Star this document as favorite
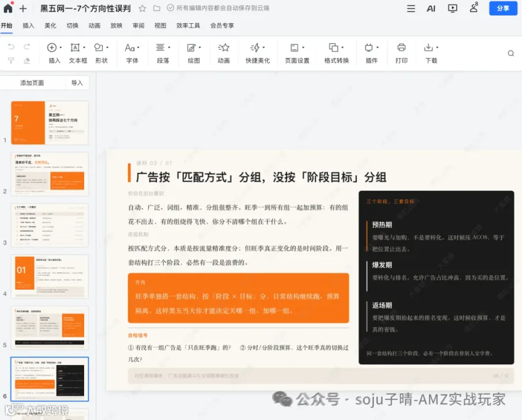The height and width of the screenshot is (420, 522). tap(142, 8)
